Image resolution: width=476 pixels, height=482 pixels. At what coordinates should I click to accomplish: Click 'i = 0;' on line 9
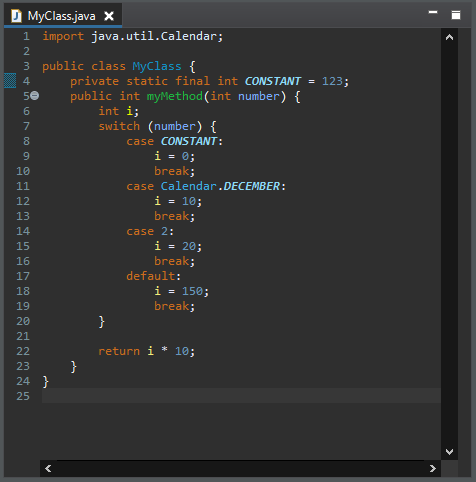tap(175, 156)
